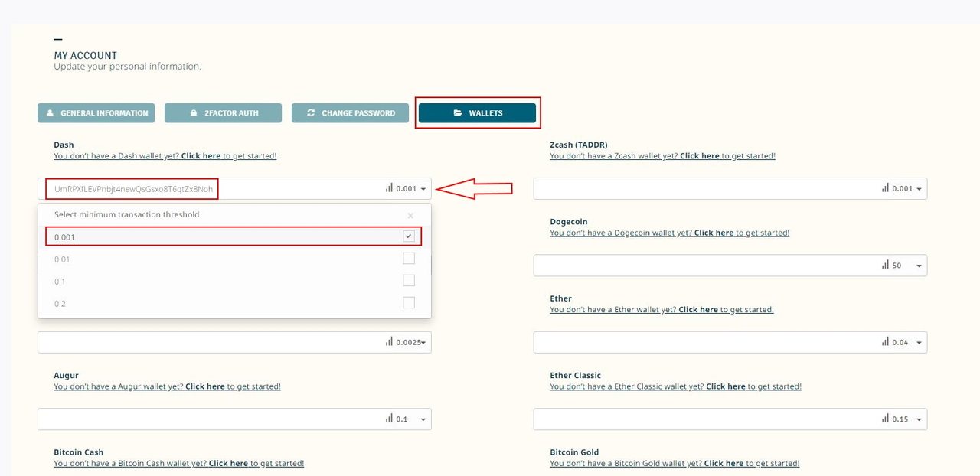Check the 0.01 threshold checkbox
The width and height of the screenshot is (980, 476).
coord(409,258)
